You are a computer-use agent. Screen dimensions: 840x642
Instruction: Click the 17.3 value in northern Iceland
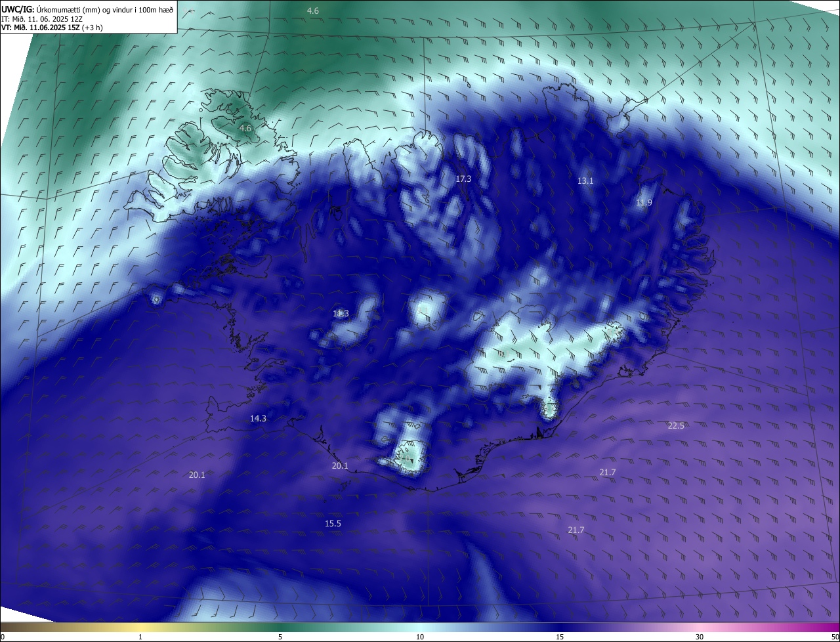[x=463, y=179]
